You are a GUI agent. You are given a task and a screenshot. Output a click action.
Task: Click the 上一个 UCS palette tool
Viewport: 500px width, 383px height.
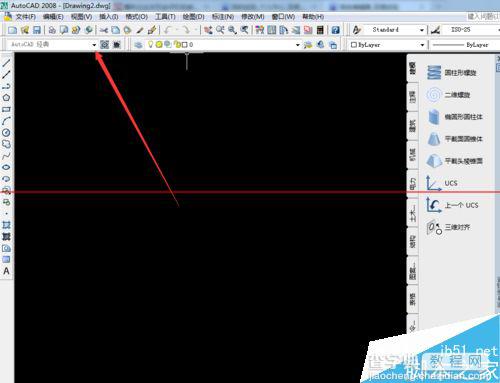pos(453,205)
